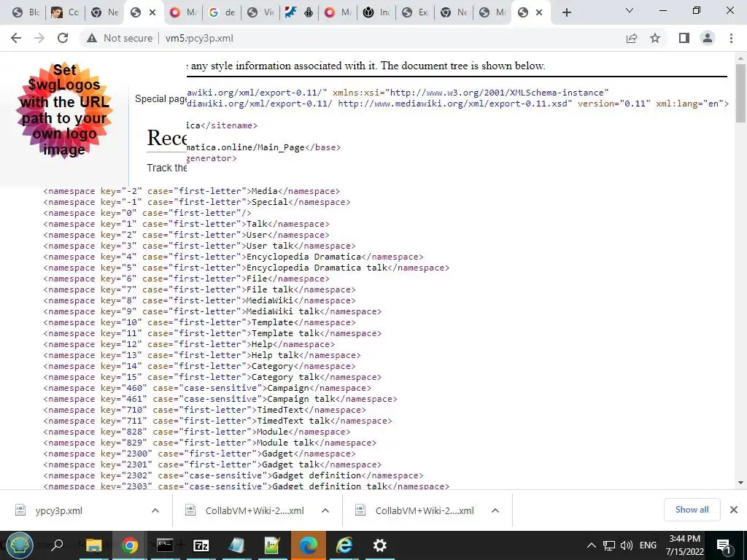The height and width of the screenshot is (560, 747).
Task: Switch to the Google de tab
Action: pos(222,12)
